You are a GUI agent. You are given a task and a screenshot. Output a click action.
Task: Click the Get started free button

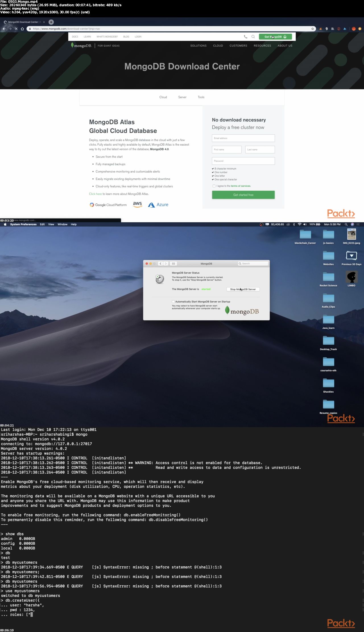(x=243, y=195)
